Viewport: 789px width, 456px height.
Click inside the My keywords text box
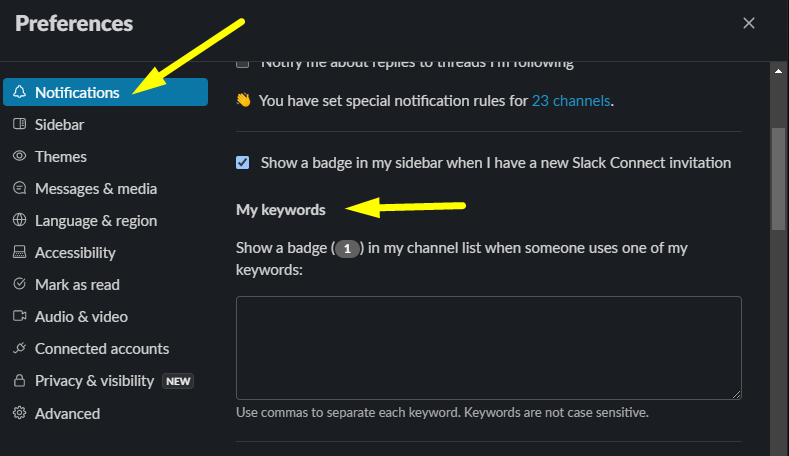pos(488,348)
